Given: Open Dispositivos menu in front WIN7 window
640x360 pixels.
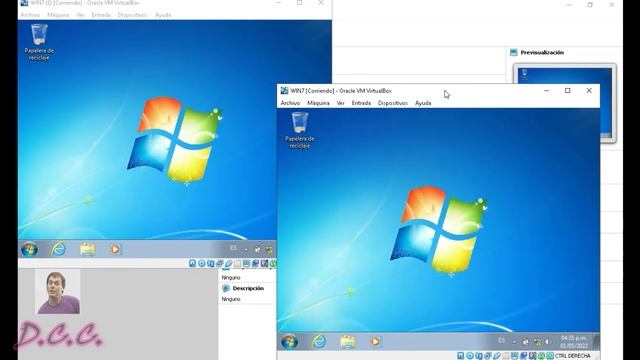Looking at the screenshot, I should pos(393,103).
